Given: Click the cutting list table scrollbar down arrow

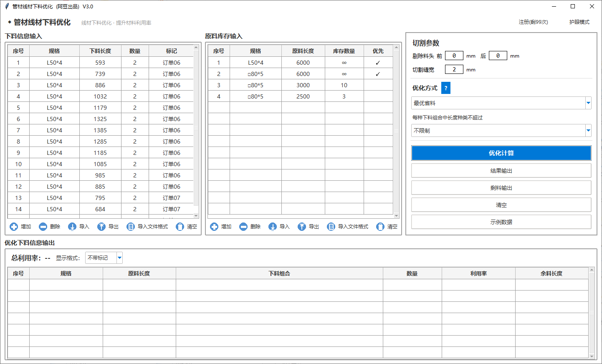Looking at the screenshot, I should (196, 216).
